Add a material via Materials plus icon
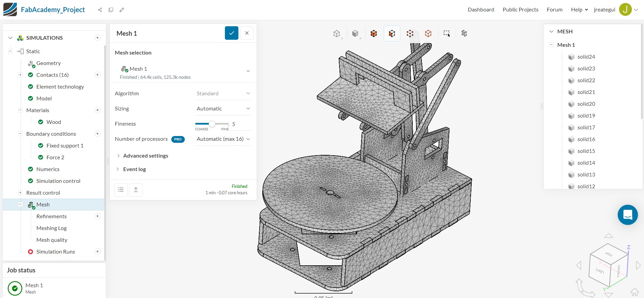The image size is (644, 298). 97,110
